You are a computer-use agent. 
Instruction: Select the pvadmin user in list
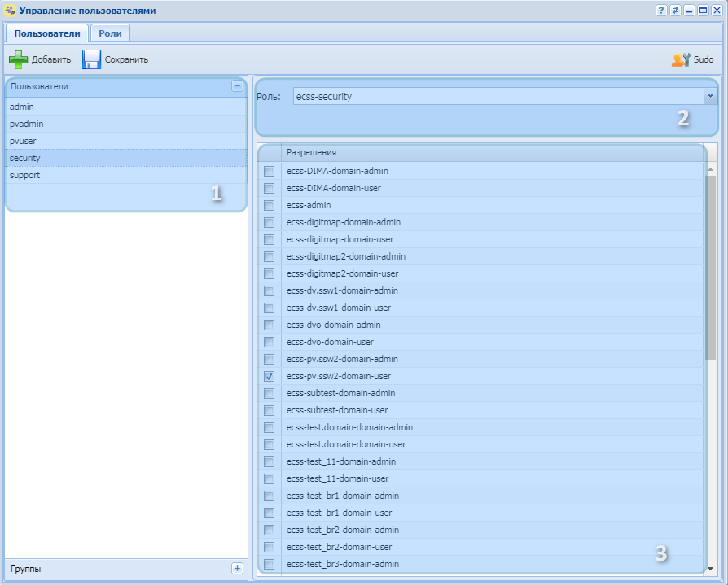pos(27,124)
